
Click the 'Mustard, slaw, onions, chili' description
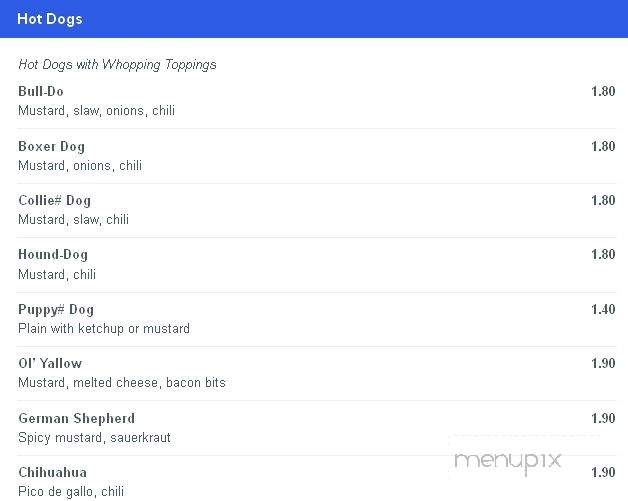[97, 111]
